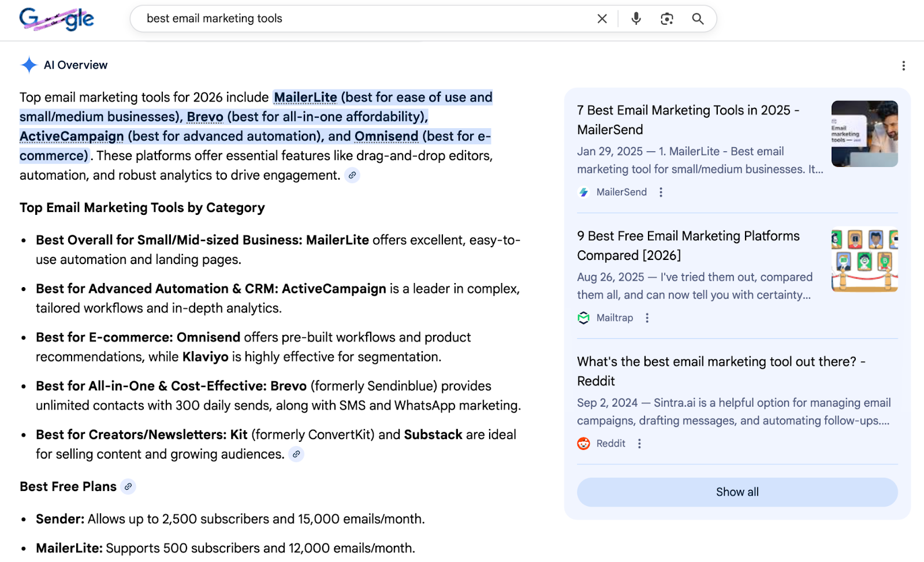Click 'Best Free Plans' heading text

click(68, 486)
